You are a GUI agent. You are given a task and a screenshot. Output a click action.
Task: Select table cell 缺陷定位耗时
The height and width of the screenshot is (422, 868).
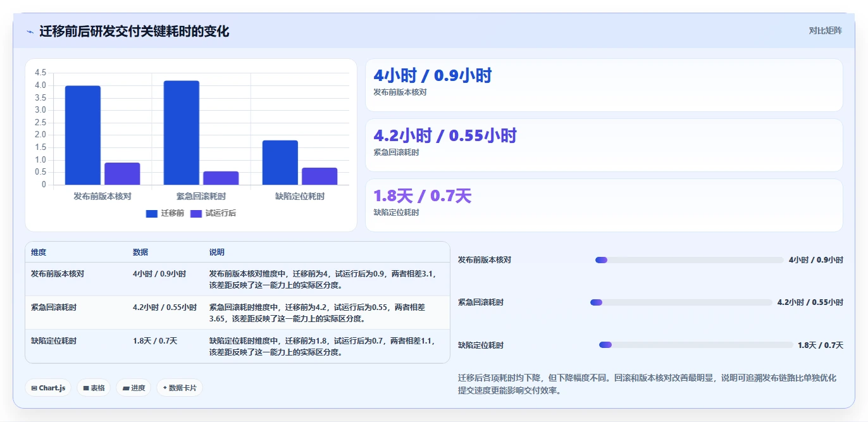54,341
